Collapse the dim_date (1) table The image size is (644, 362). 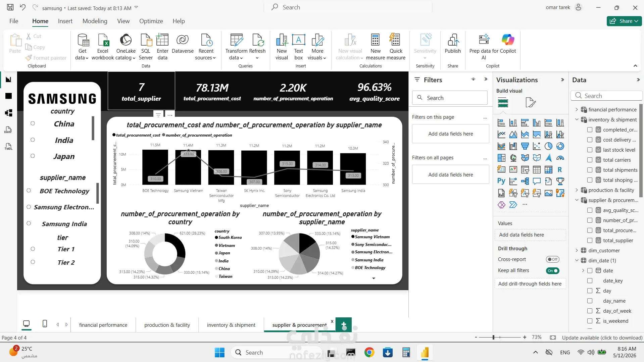[577, 261]
